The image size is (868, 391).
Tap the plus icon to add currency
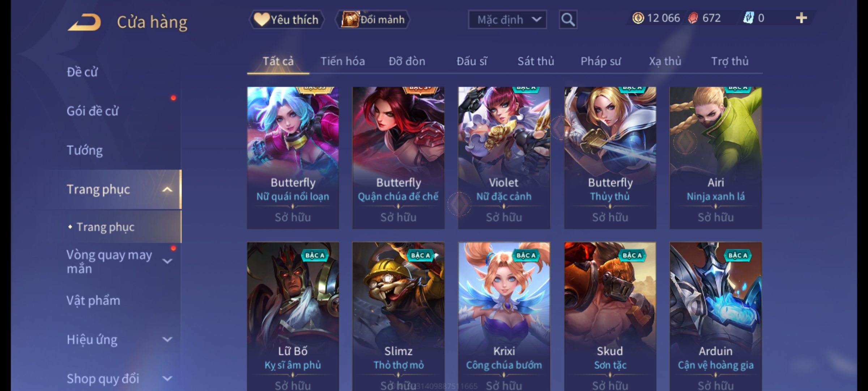click(x=801, y=18)
